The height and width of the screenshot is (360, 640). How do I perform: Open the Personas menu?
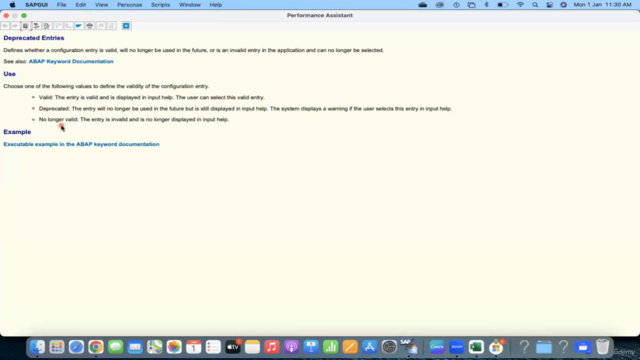tap(129, 5)
